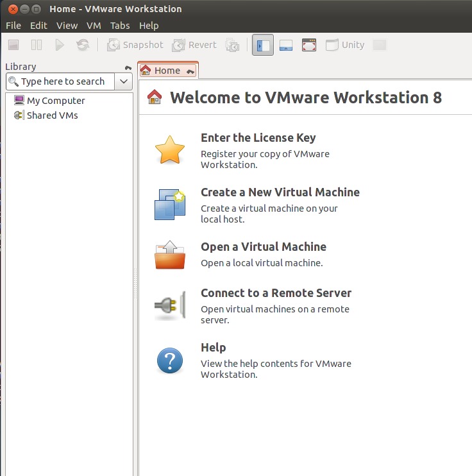Click the Create a New Virtual Machine icon
The image size is (472, 476).
click(x=170, y=204)
